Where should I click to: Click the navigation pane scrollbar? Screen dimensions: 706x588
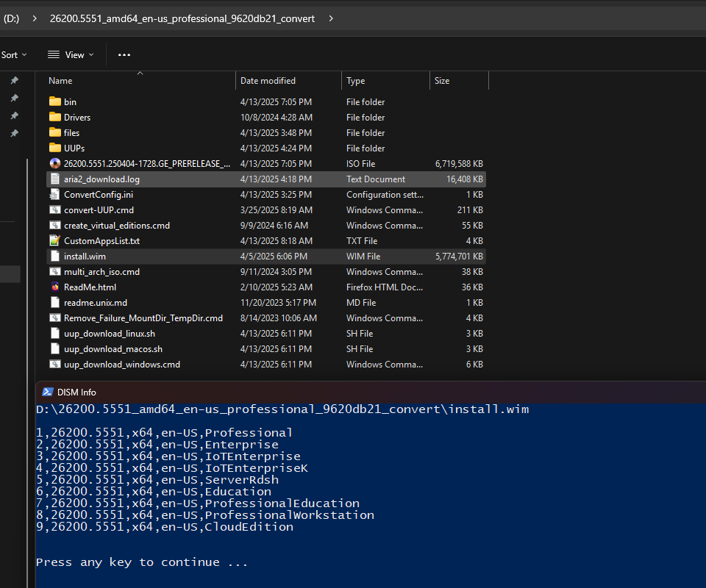27,373
